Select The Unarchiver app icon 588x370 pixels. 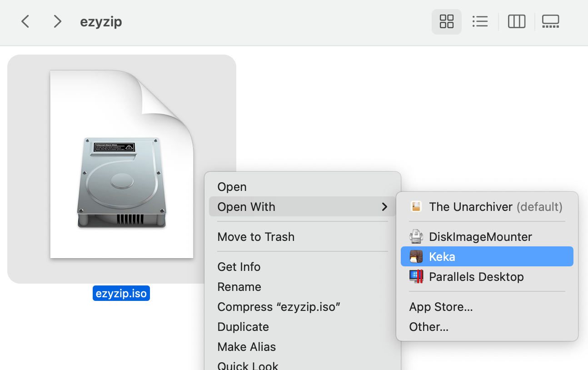point(416,206)
